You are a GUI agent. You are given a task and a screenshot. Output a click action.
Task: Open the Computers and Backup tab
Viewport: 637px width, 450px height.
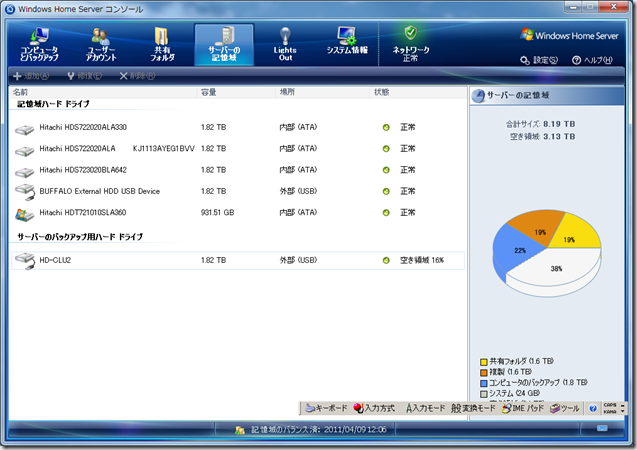click(39, 44)
